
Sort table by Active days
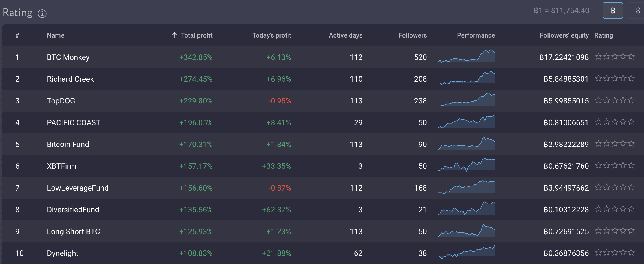click(345, 35)
